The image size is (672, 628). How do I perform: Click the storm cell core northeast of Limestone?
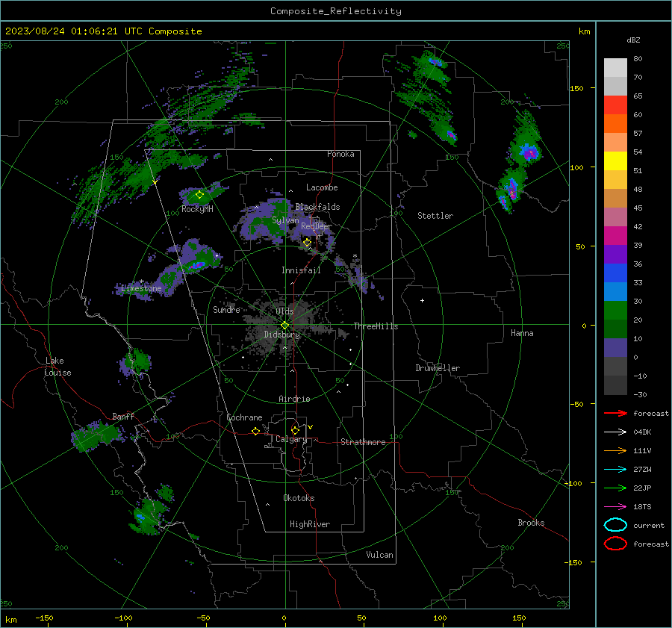coord(197,265)
